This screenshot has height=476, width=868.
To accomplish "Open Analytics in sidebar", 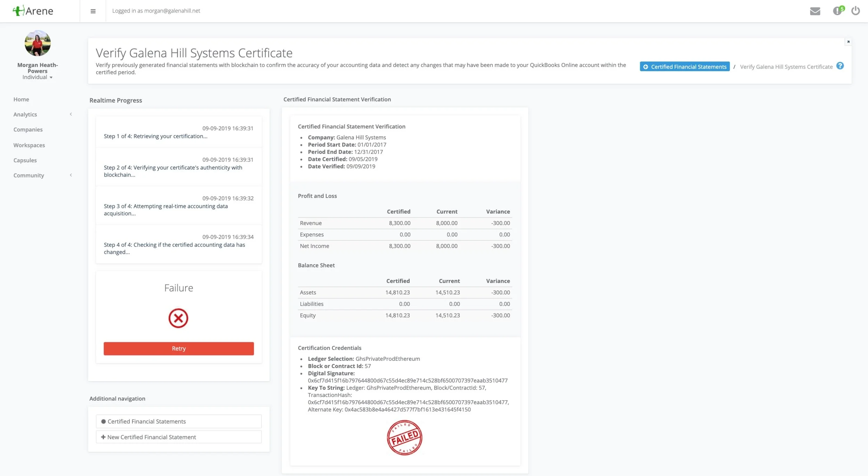I will coord(25,115).
